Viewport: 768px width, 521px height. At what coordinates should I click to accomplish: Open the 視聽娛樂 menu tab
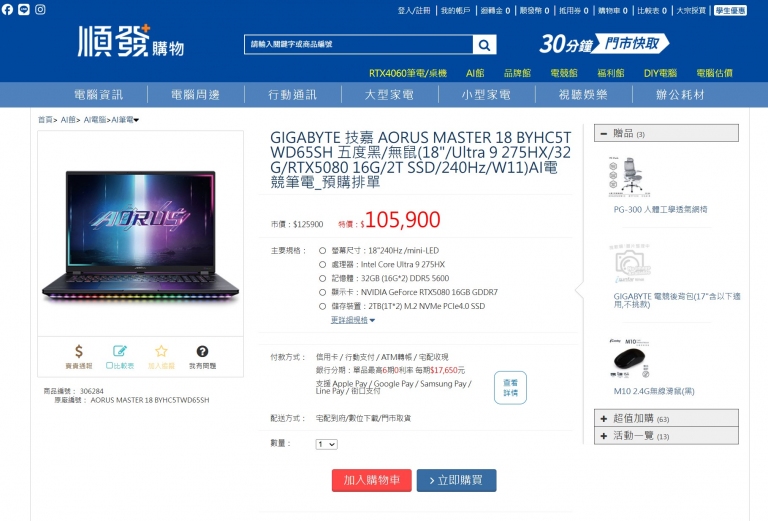(583, 95)
